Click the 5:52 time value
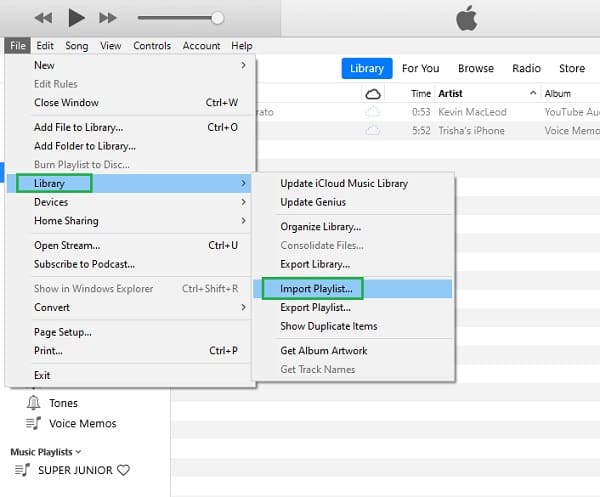 point(421,131)
